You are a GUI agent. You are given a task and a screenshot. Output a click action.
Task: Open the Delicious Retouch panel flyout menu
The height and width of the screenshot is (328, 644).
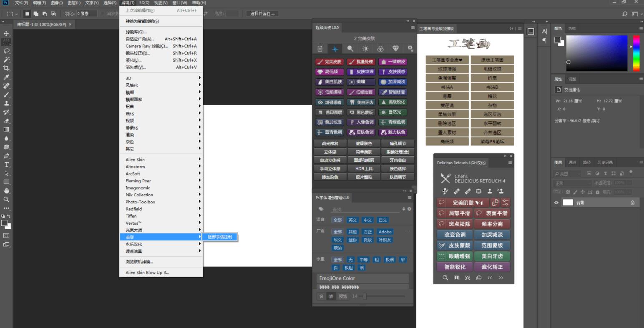(510, 163)
